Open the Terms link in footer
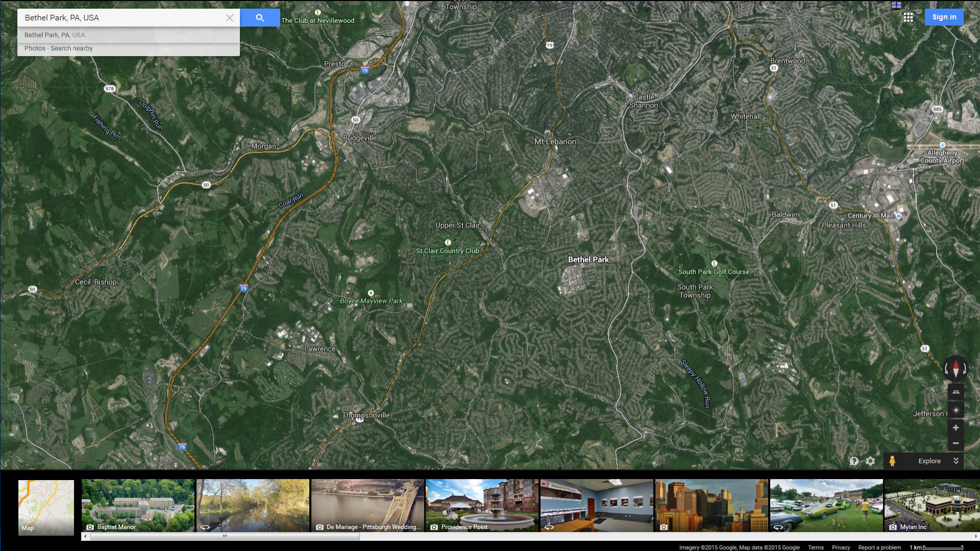980x551 pixels. (816, 547)
